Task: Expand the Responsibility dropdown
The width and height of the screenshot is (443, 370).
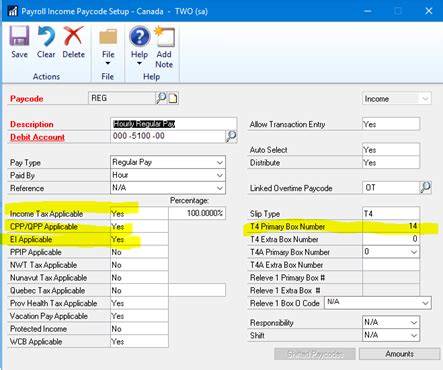Action: pos(414,322)
